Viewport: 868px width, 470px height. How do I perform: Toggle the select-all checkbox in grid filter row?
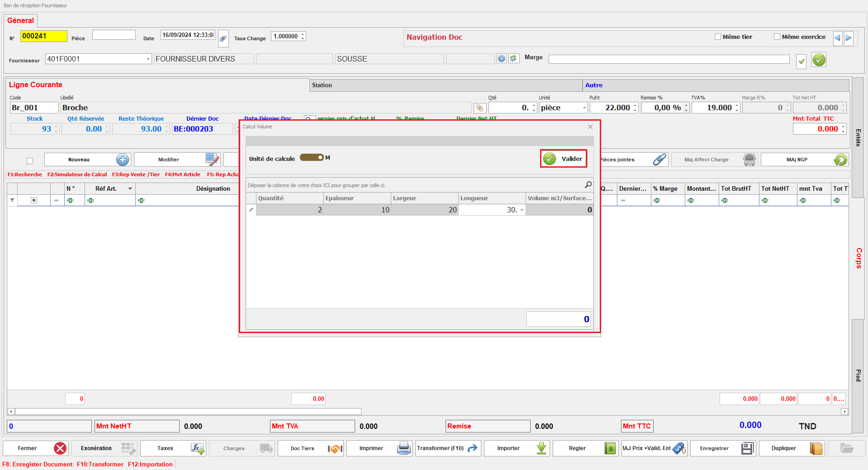click(x=34, y=200)
